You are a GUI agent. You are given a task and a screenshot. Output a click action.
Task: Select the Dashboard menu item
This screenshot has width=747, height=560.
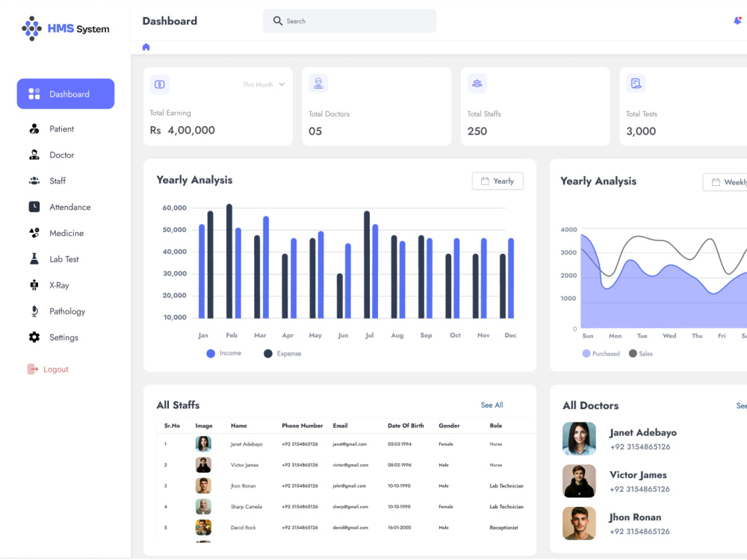(65, 93)
